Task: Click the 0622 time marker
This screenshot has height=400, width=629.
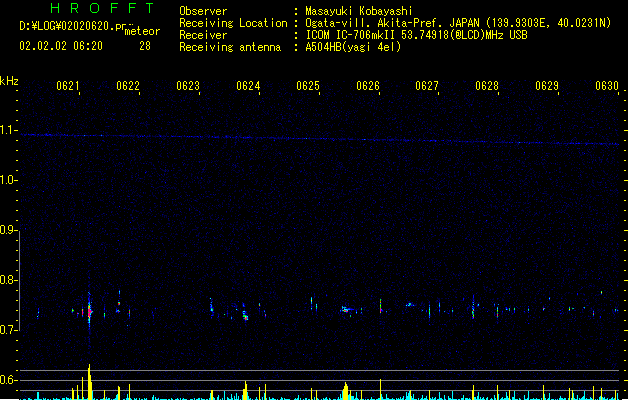Action: [x=128, y=86]
